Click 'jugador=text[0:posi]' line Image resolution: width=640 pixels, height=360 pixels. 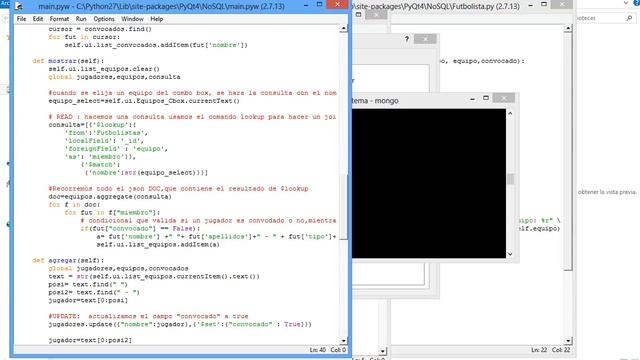[x=88, y=300]
